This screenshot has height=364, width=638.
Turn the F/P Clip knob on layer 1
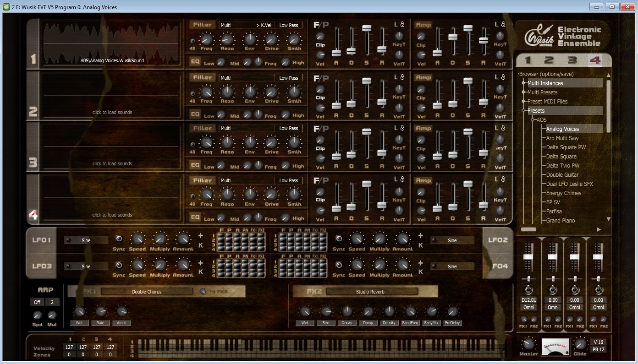[320, 37]
